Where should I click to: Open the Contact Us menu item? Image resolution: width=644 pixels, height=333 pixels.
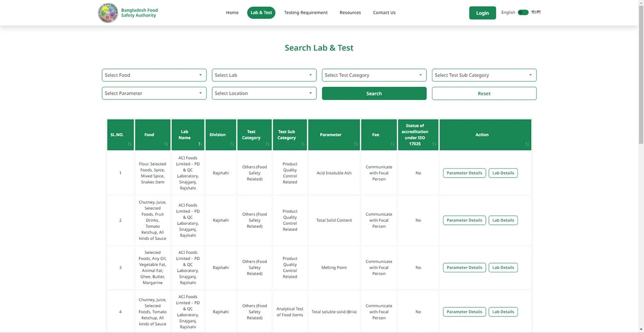tap(384, 12)
